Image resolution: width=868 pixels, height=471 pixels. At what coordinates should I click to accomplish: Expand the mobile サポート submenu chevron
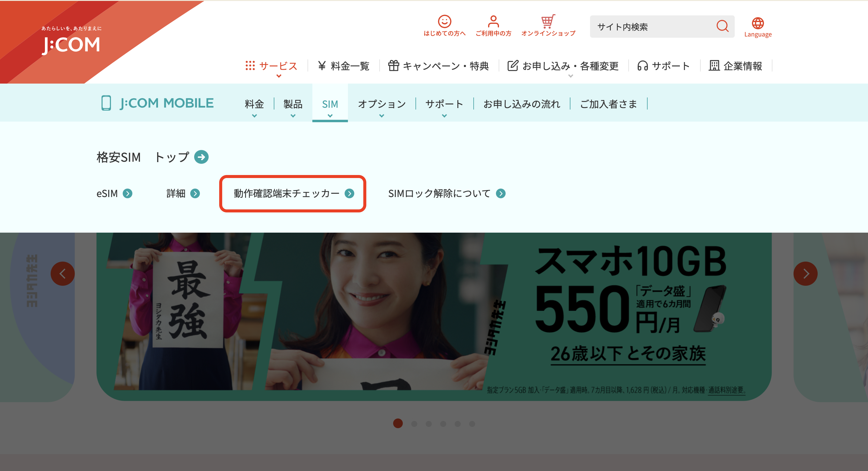444,116
